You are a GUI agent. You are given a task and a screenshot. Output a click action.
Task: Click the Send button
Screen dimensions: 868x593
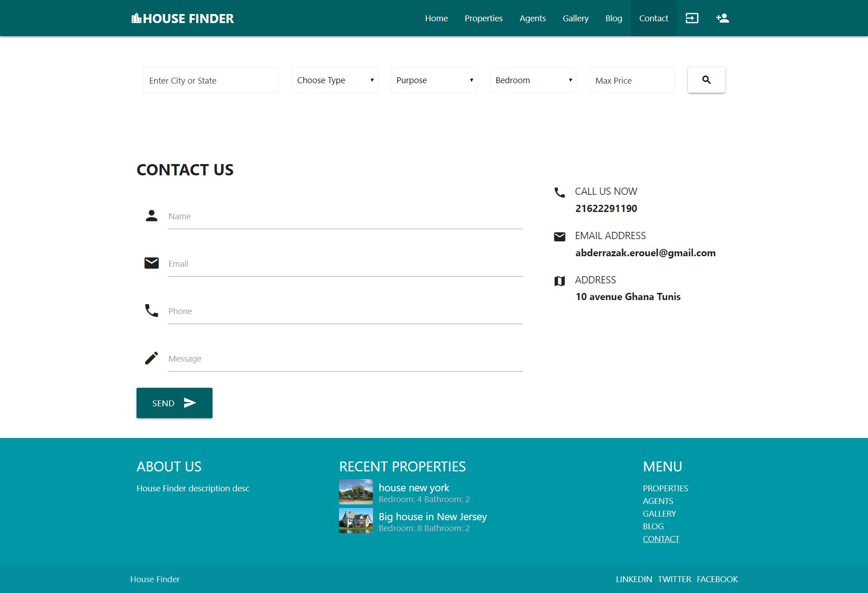pos(175,403)
